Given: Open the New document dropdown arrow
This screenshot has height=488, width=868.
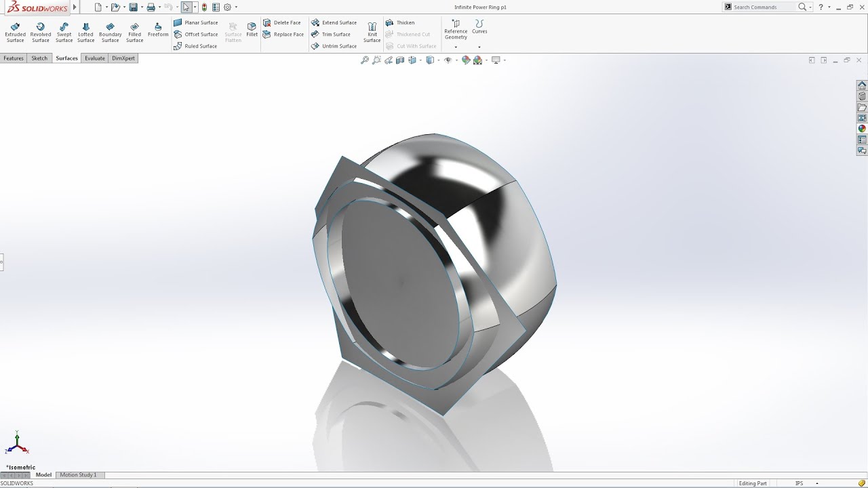Looking at the screenshot, I should point(106,7).
